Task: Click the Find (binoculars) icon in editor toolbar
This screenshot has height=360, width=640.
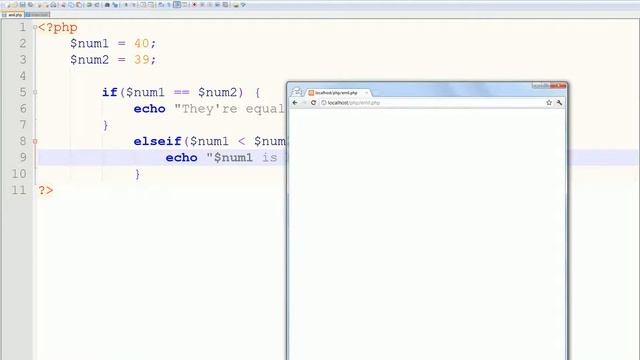Action: click(107, 5)
